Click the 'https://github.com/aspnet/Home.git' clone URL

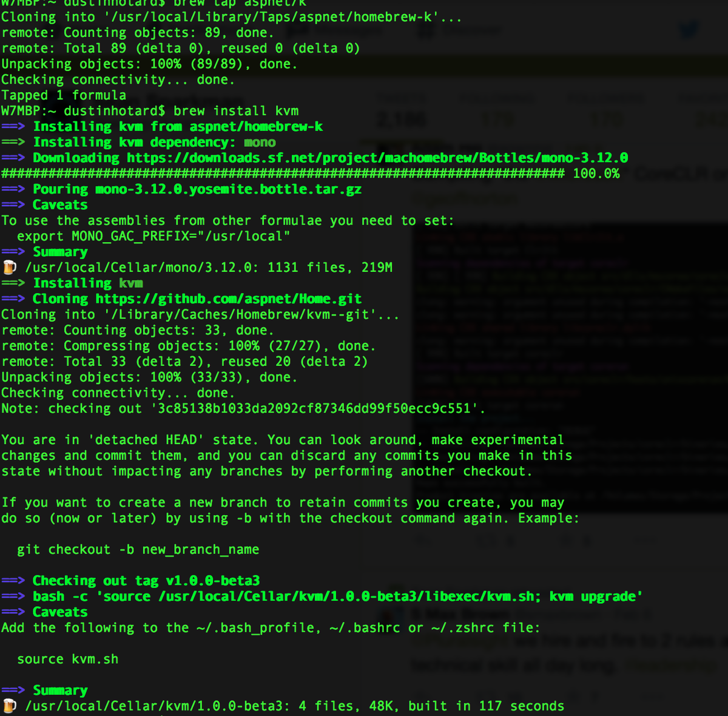click(229, 299)
